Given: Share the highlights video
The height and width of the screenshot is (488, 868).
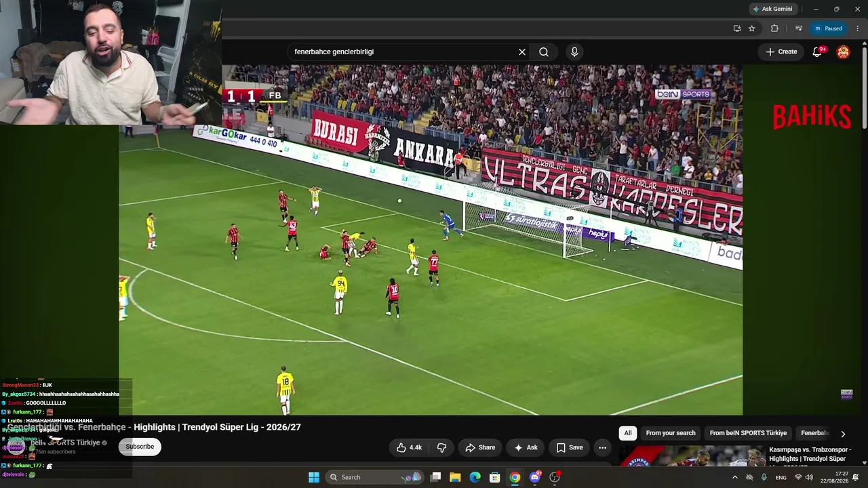Looking at the screenshot, I should coord(480,447).
